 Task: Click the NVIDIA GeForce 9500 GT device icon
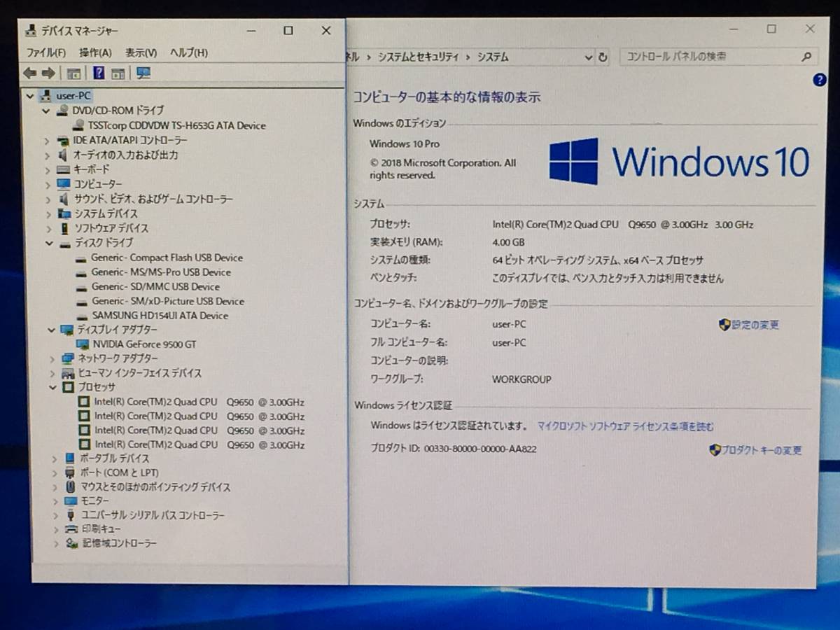[83, 344]
